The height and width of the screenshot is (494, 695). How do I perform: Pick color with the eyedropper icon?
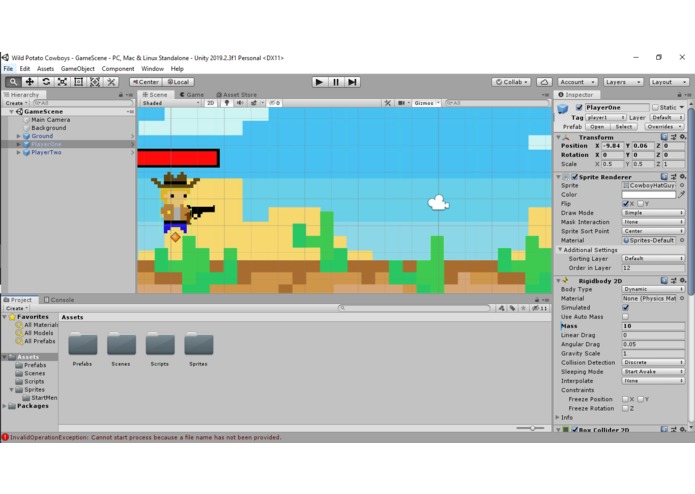(682, 194)
